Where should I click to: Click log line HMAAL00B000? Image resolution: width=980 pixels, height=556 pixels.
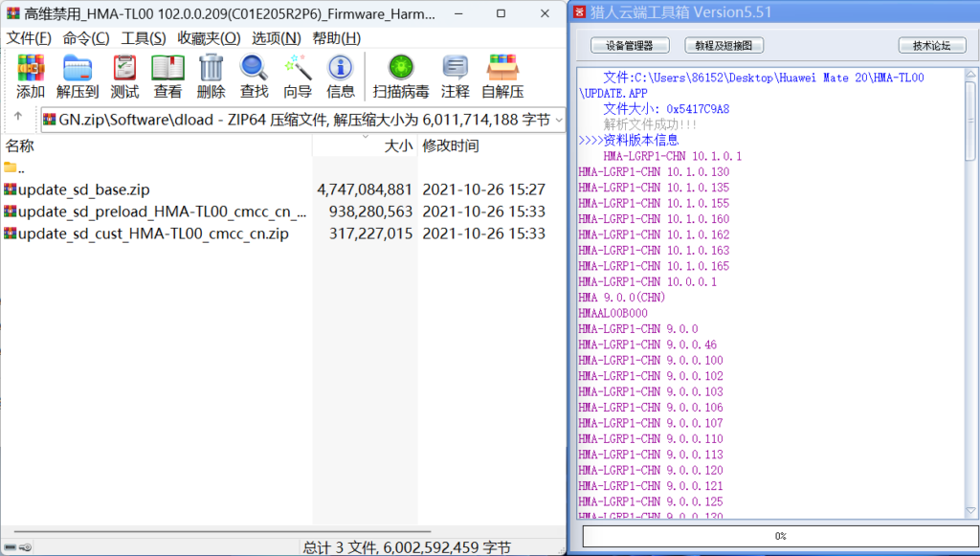click(613, 313)
